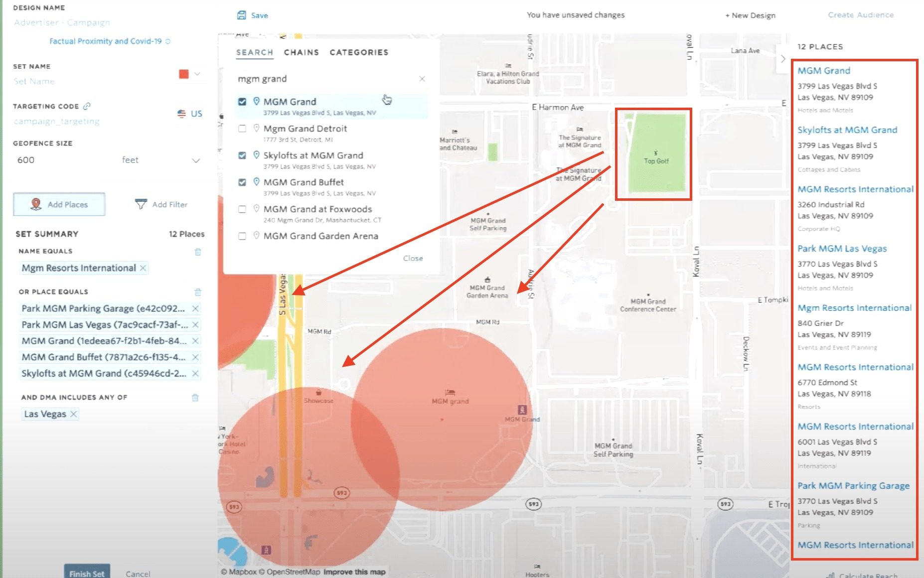
Task: Click the red set color swatch
Action: 184,74
